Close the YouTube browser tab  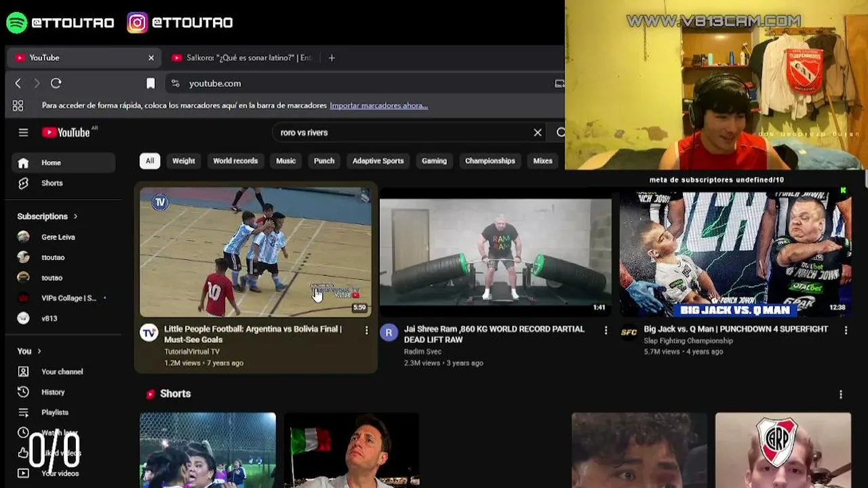pos(151,58)
